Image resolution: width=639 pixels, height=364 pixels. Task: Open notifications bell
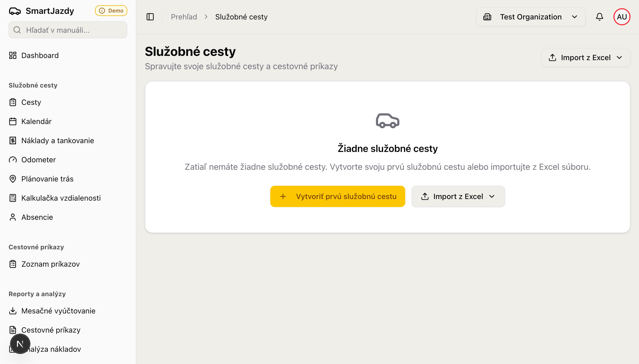599,17
